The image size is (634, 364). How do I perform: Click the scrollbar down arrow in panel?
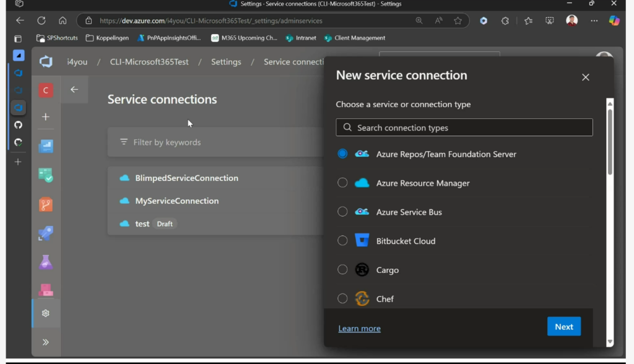tap(610, 342)
